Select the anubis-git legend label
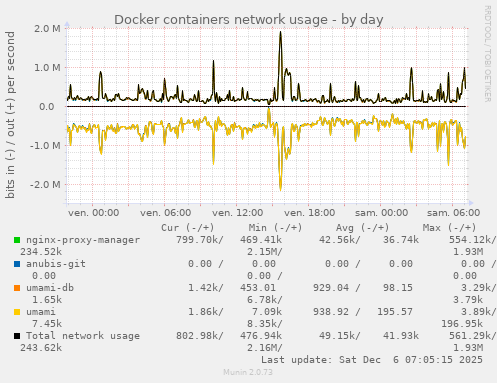Viewport: 497px width, 383px height. point(56,264)
